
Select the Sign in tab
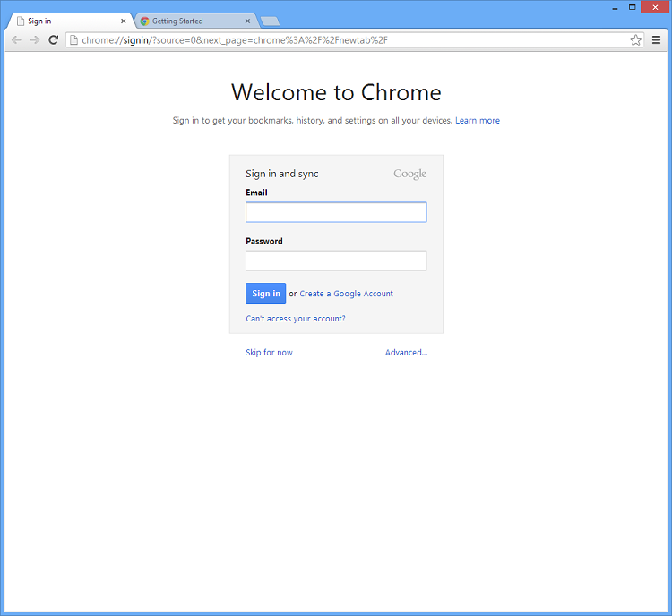[x=63, y=21]
